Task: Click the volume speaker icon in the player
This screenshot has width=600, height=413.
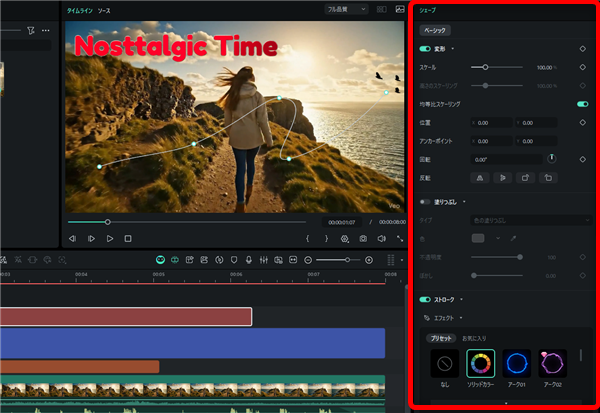Action: point(381,239)
